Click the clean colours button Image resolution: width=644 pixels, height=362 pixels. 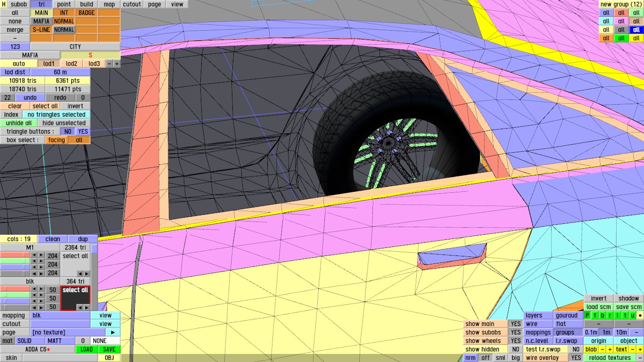click(x=53, y=239)
